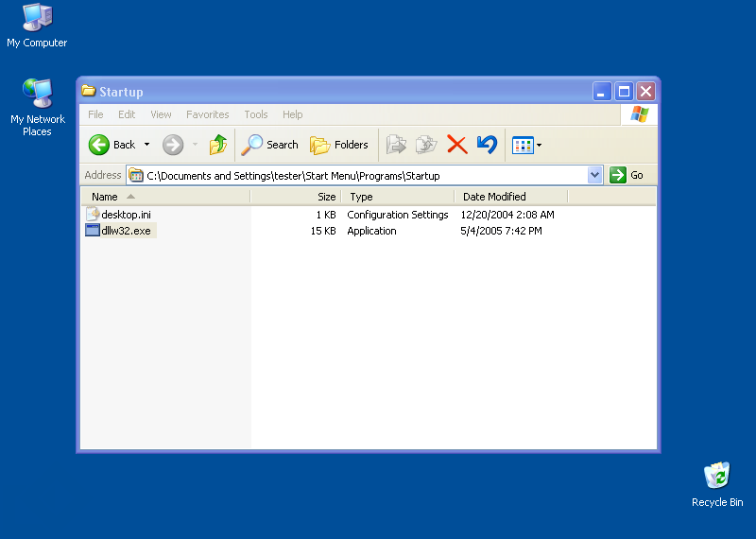
Task: Sort files by Type column
Action: [x=398, y=197]
